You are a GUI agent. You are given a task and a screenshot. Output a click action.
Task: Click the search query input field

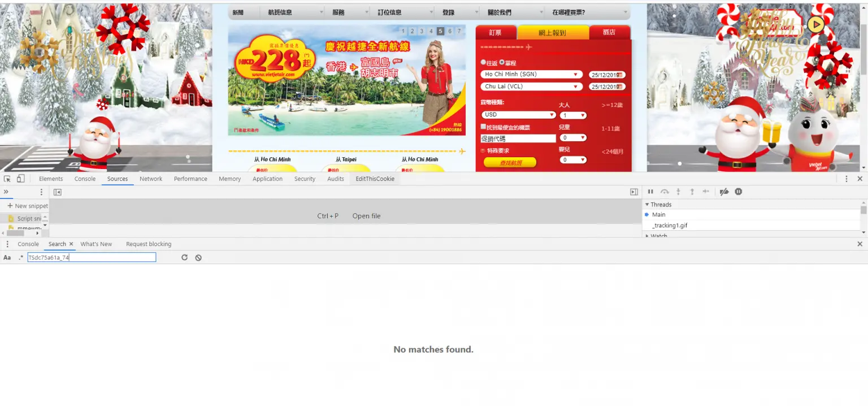coord(92,258)
